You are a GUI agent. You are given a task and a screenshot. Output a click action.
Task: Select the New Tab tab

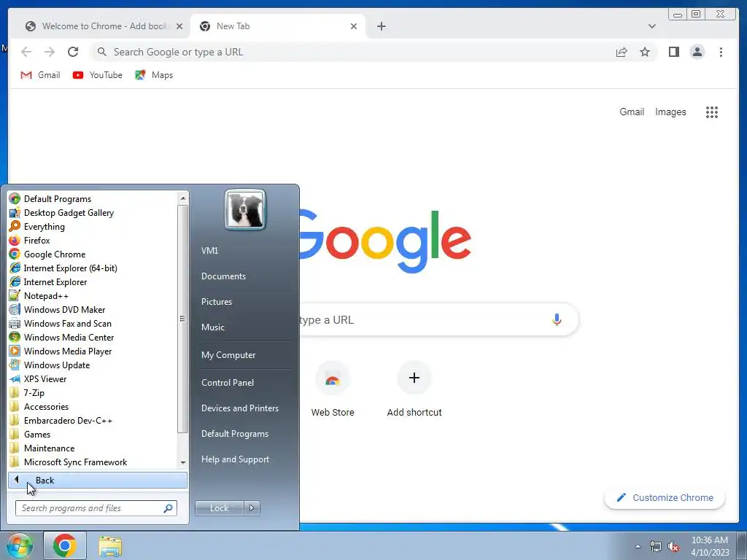click(279, 26)
